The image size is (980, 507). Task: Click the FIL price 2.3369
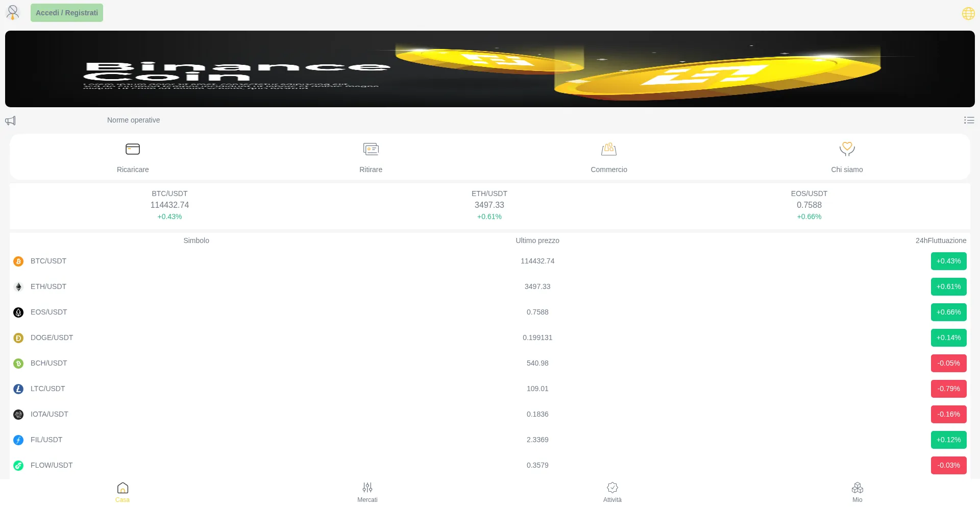[x=537, y=440]
